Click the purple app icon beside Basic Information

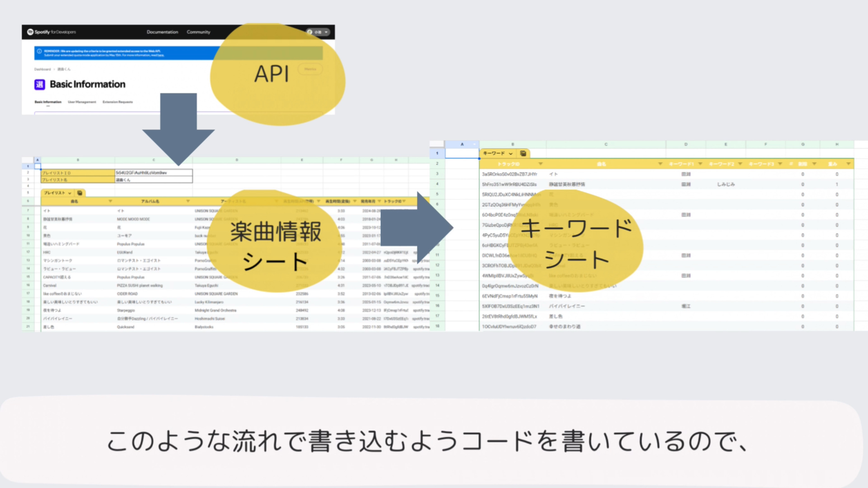tap(40, 84)
